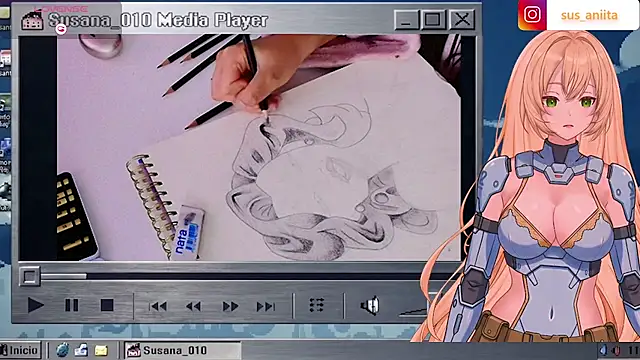Adjust the volume ramp slider
Viewport: 640px width, 360px height.
tap(413, 312)
